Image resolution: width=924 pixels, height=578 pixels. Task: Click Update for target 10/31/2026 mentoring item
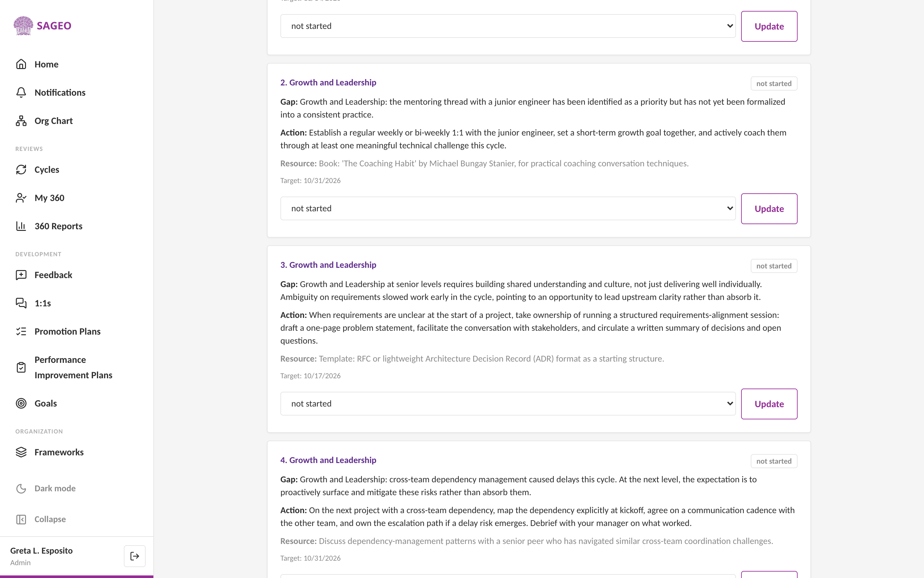coord(769,209)
